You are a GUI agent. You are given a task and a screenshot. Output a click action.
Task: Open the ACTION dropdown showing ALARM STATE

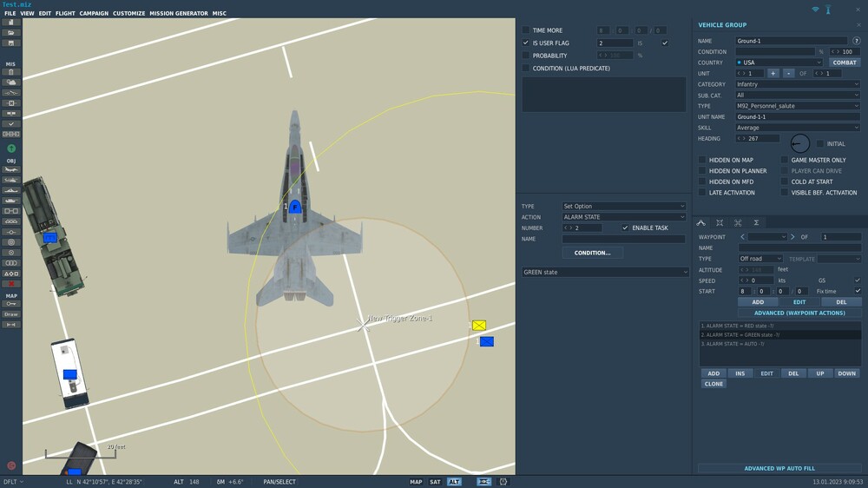[624, 217]
